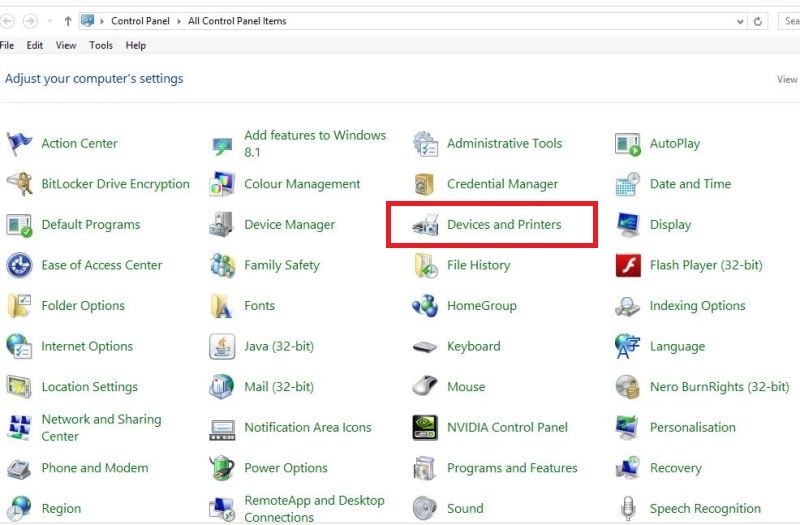Click the Location Settings map icon
The image size is (800, 525).
tap(19, 387)
